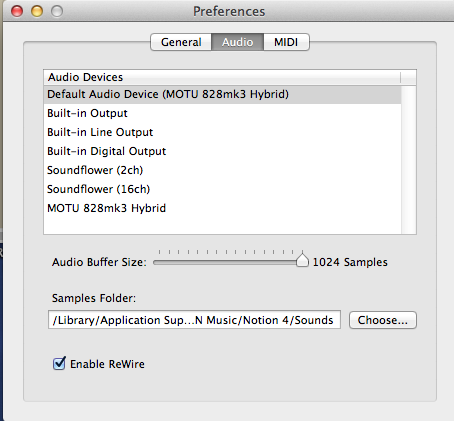Viewport: 454px width, 421px height.
Task: Click the Enable ReWire label text
Action: [x=107, y=364]
